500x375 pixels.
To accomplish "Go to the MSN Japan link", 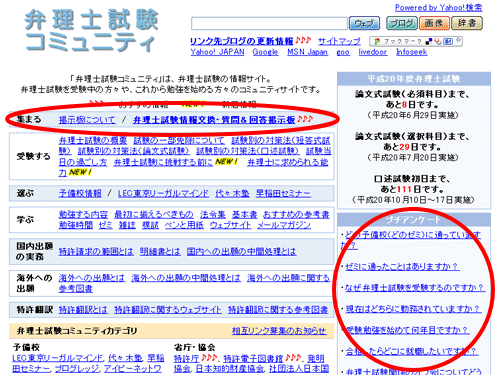I will pyautogui.click(x=307, y=52).
